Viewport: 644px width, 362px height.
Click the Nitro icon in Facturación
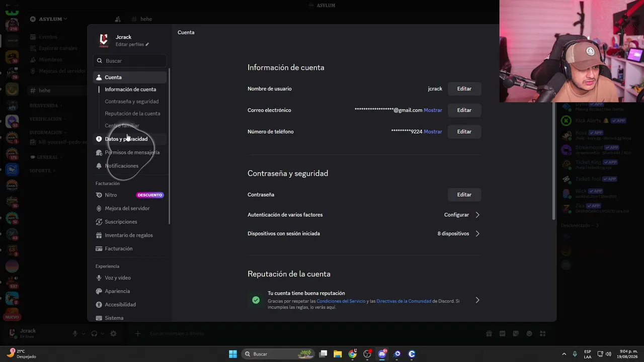coord(99,195)
